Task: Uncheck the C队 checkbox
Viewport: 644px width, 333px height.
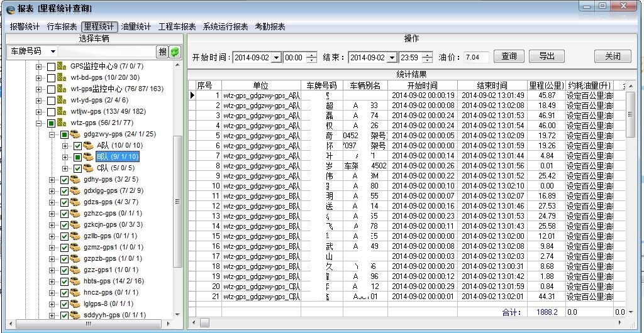Action: 77,168
